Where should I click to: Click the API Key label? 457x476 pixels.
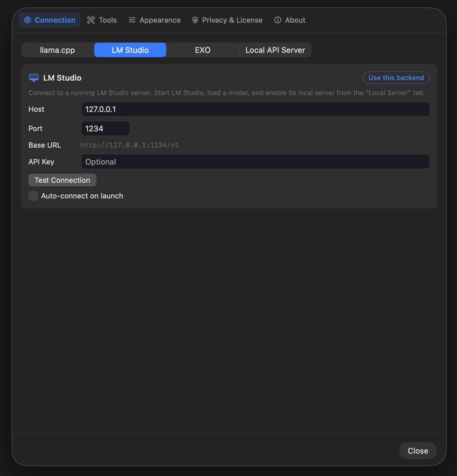pyautogui.click(x=41, y=162)
